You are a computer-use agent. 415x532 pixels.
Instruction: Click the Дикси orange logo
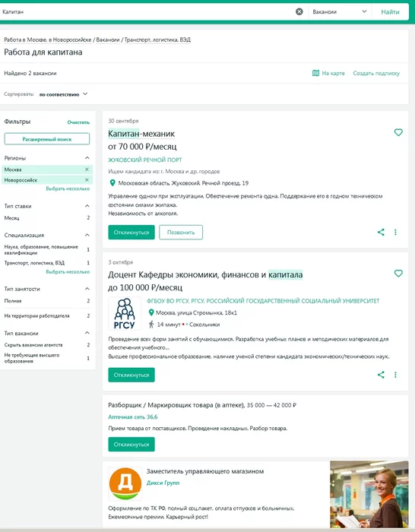125,483
